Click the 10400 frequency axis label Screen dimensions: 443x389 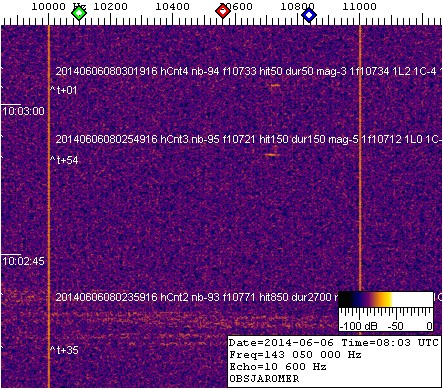coord(173,6)
